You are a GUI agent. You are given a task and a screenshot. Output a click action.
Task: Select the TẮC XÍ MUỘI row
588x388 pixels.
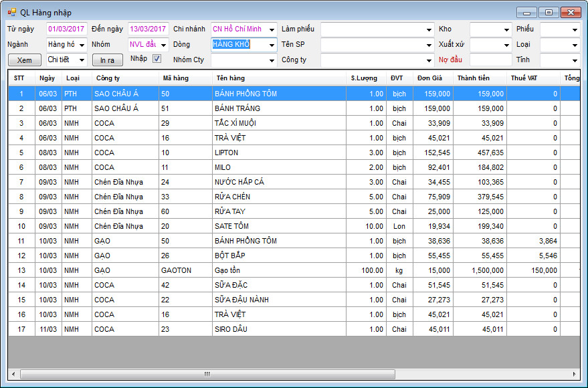[x=294, y=123]
